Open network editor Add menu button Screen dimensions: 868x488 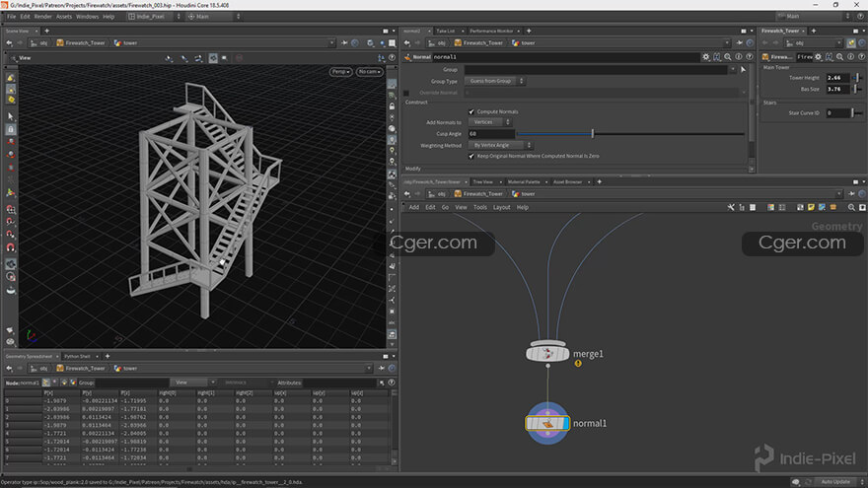click(414, 207)
